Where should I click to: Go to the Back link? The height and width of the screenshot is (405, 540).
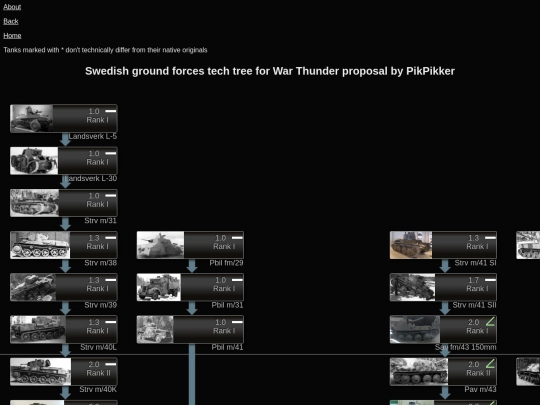tap(11, 21)
